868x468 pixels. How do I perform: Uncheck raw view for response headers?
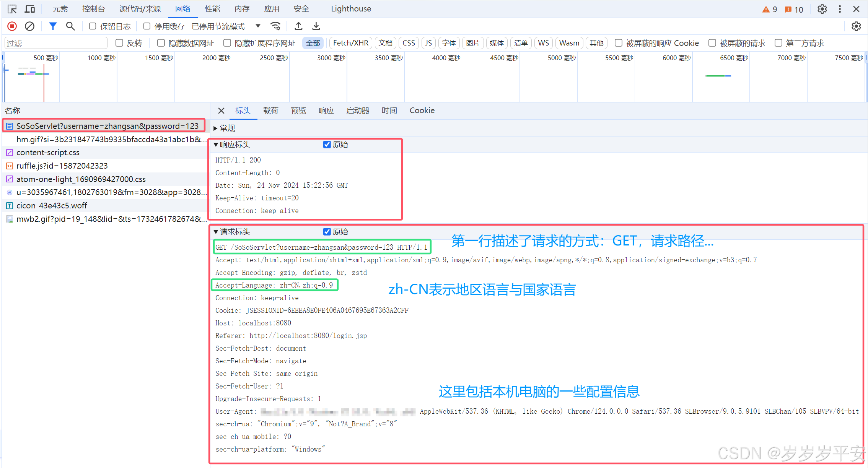327,145
